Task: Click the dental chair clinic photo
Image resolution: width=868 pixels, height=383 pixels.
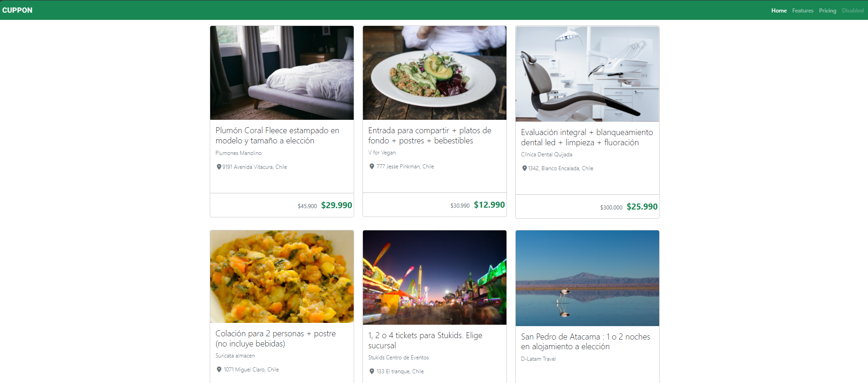Action: point(587,74)
